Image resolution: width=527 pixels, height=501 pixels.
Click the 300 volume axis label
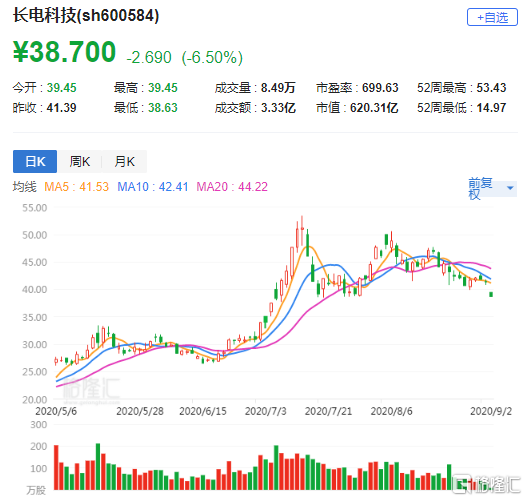(38, 425)
